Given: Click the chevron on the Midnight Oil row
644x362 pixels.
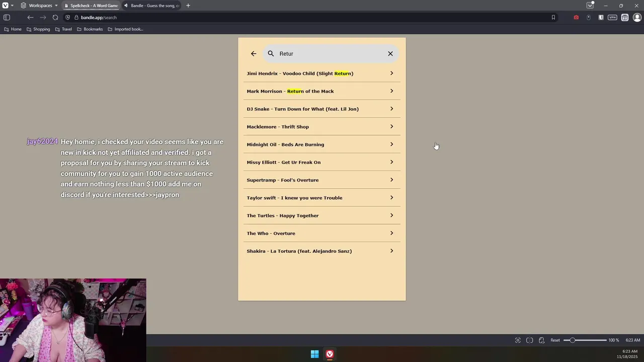Looking at the screenshot, I should pyautogui.click(x=391, y=144).
